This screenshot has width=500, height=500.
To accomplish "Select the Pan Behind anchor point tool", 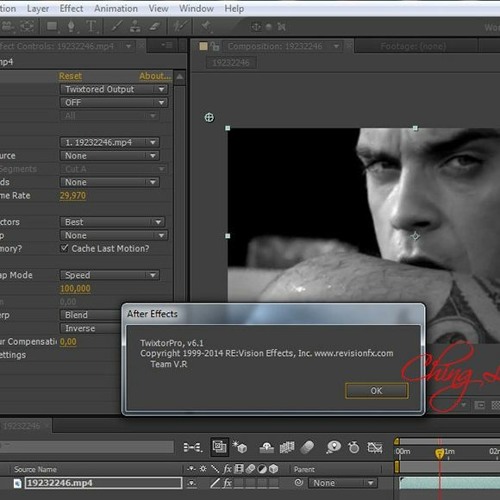I will coord(27,26).
